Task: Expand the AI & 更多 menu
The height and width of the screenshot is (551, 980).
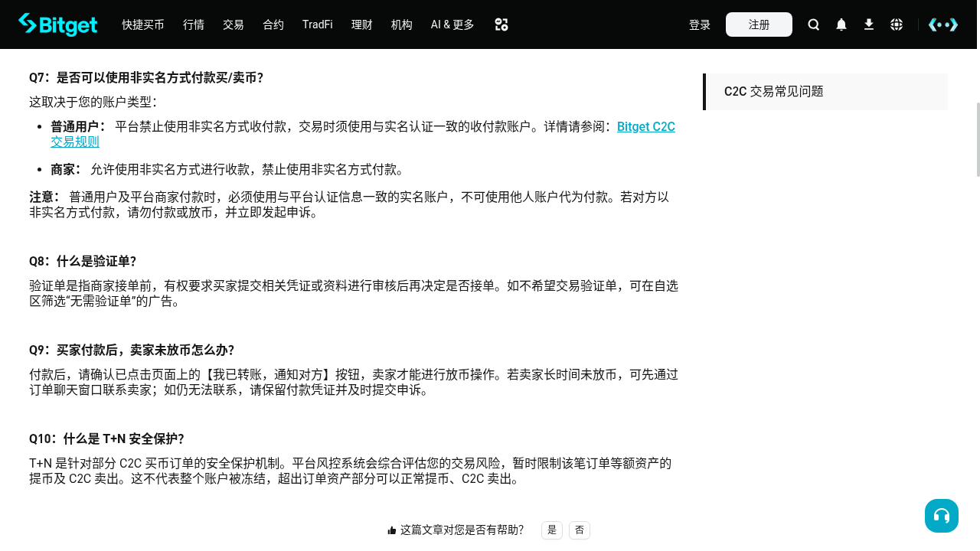Action: point(452,24)
